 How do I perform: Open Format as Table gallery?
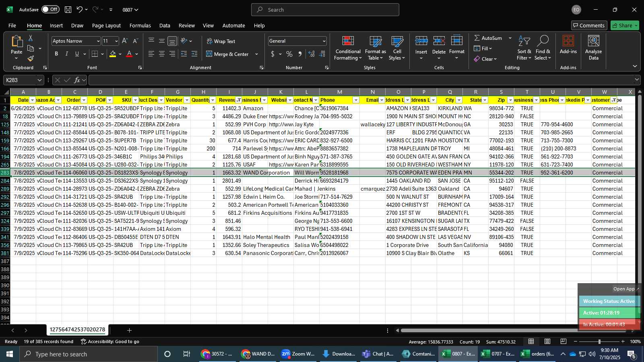[376, 48]
